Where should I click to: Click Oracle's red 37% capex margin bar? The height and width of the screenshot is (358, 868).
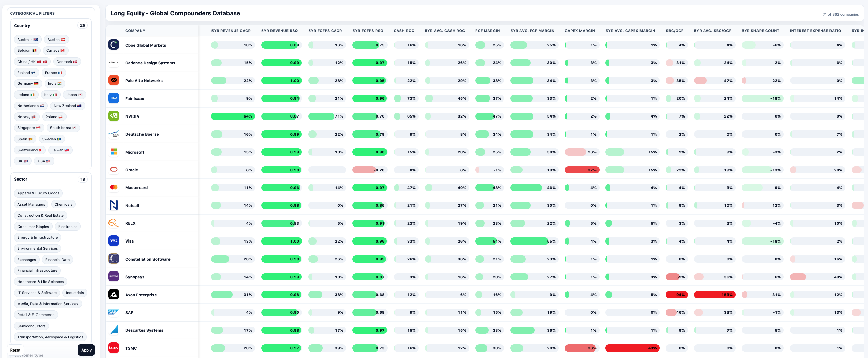[x=582, y=170]
